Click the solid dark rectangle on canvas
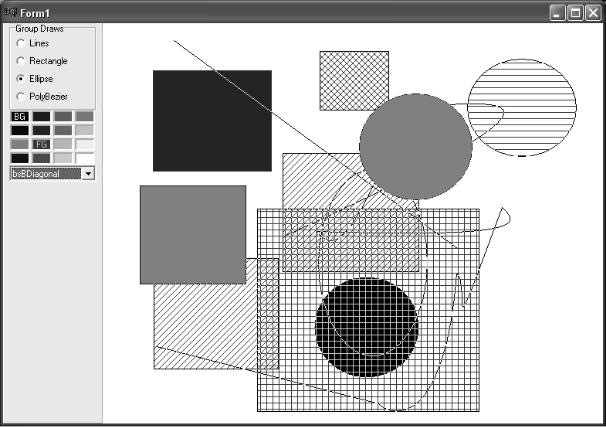Screen dimensions: 606x427 click(x=212, y=121)
